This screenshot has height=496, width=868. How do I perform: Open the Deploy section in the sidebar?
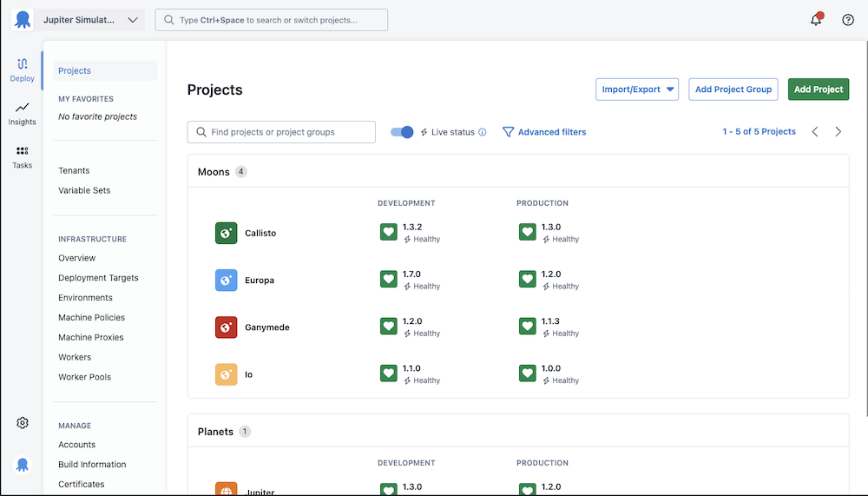23,70
